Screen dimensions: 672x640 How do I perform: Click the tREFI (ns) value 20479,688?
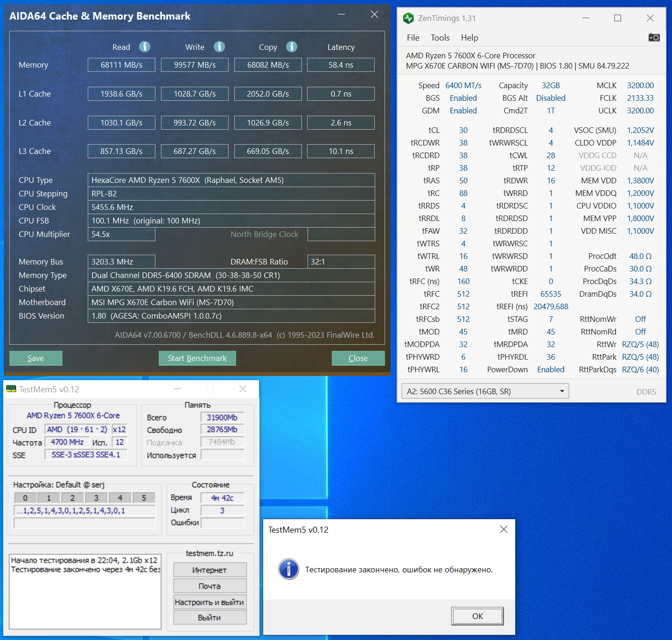(x=551, y=306)
